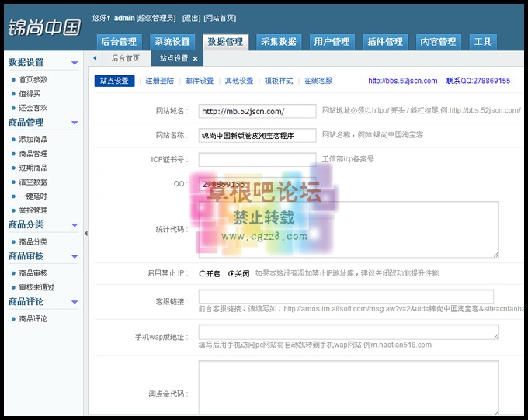Image resolution: width=528 pixels, height=420 pixels.
Task: Collapse the 商品管理 sidebar section arrow
Action: (x=75, y=123)
